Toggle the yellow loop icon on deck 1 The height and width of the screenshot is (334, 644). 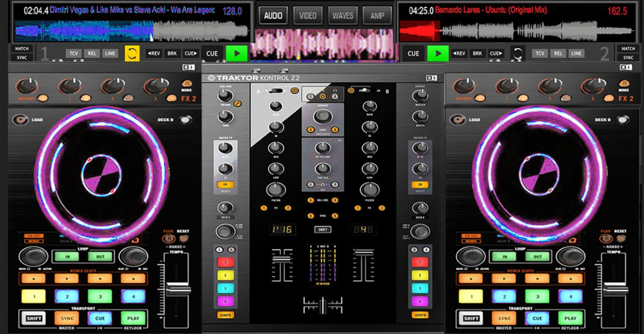(132, 53)
